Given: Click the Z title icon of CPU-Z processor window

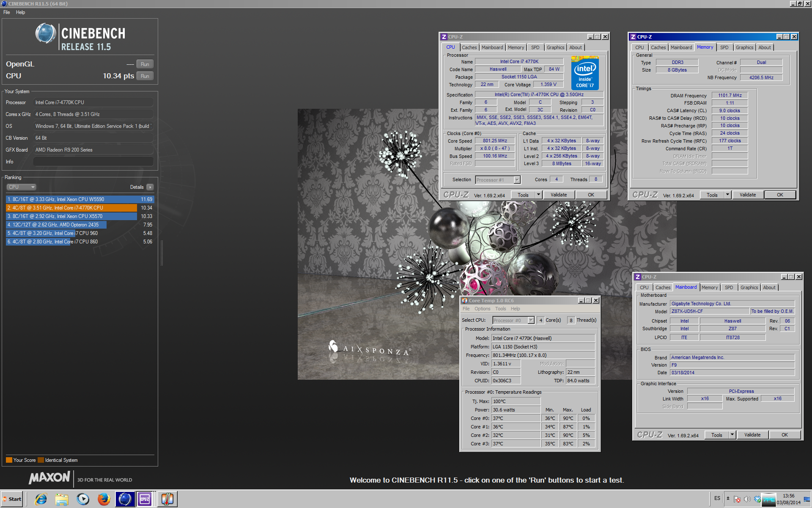Looking at the screenshot, I should [444, 37].
